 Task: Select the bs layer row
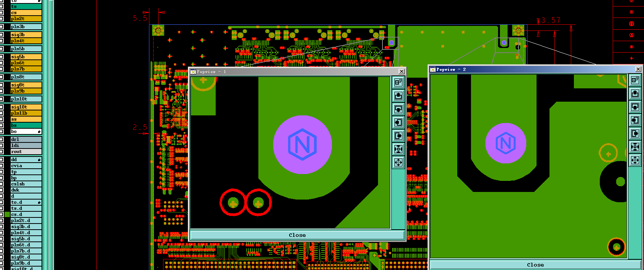[26, 125]
